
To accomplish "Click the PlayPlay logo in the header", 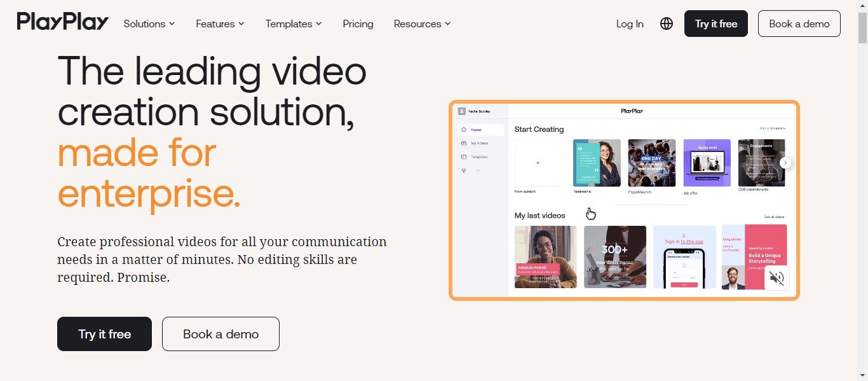I will click(63, 22).
